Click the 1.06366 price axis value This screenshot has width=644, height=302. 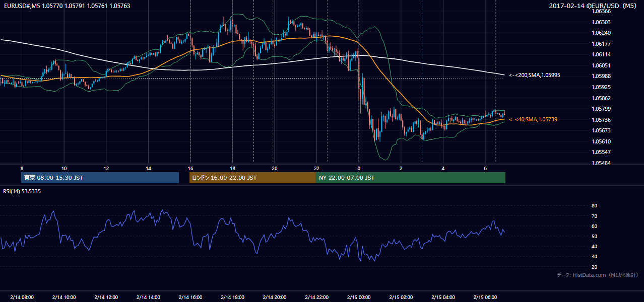(601, 11)
